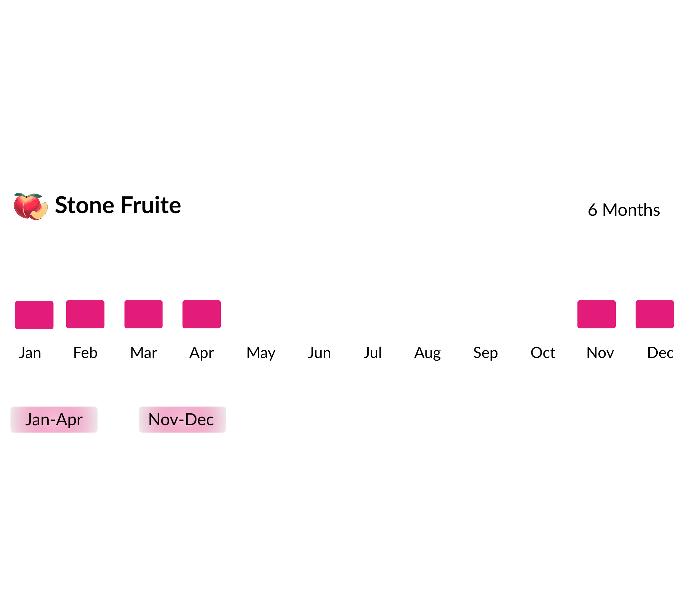The image size is (682, 616).
Task: Click the Mar month label
Action: pos(144,353)
